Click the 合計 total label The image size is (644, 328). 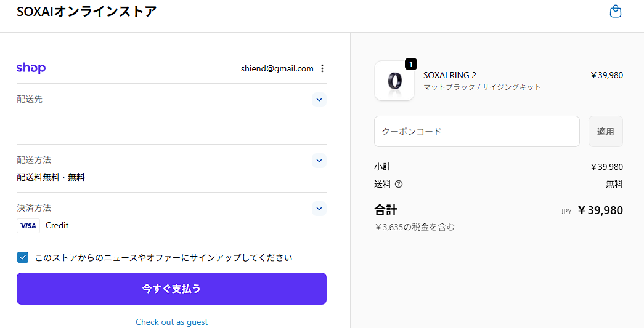[386, 210]
